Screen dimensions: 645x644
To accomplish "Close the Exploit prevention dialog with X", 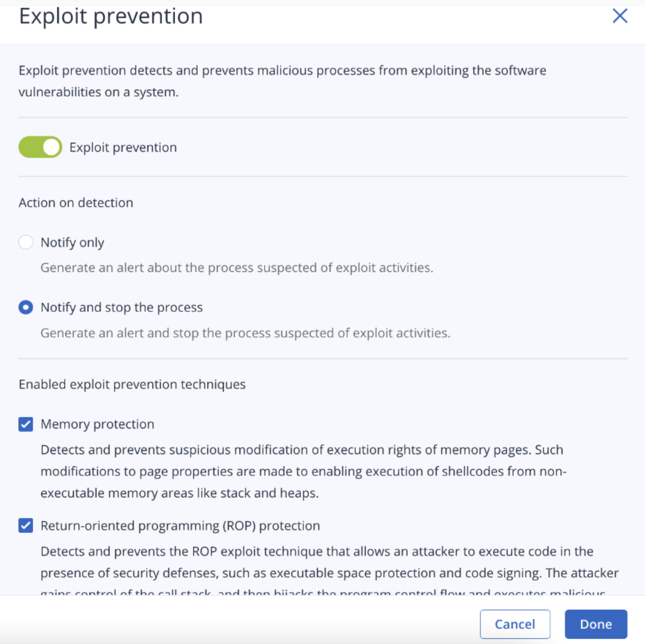I will (620, 16).
